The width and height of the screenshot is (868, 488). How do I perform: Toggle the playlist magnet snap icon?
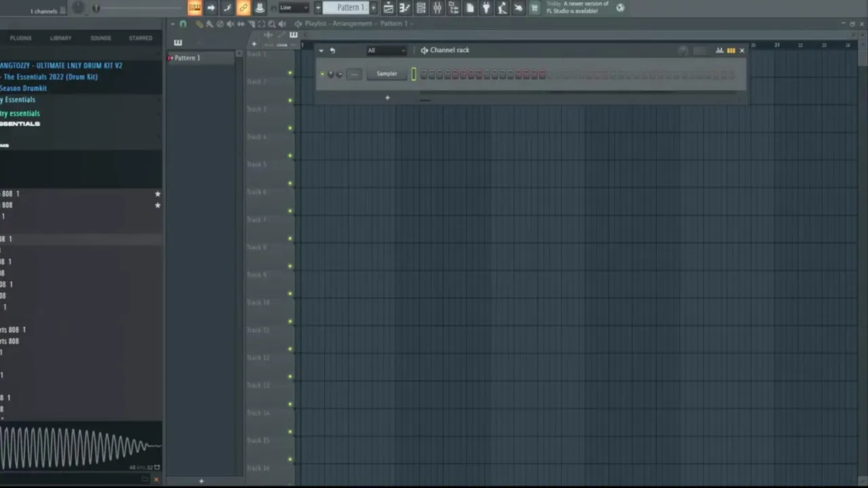tap(183, 24)
